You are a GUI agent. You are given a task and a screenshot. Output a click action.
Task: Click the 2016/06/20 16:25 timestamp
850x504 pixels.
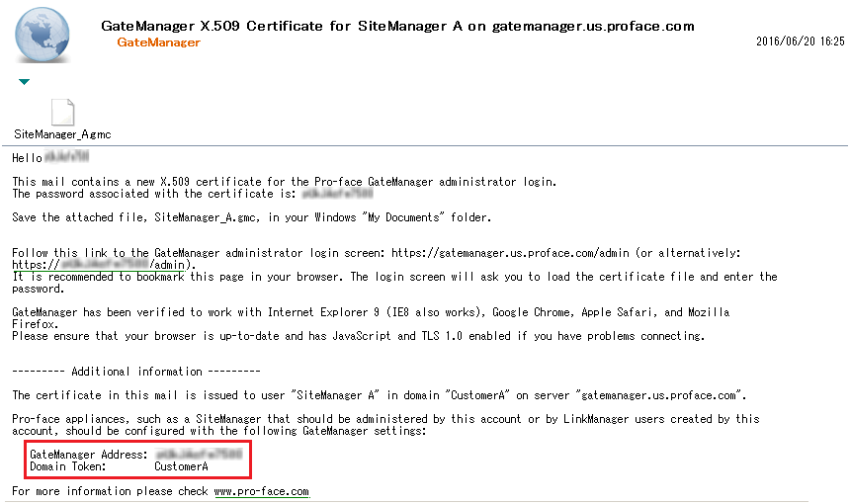tap(800, 42)
